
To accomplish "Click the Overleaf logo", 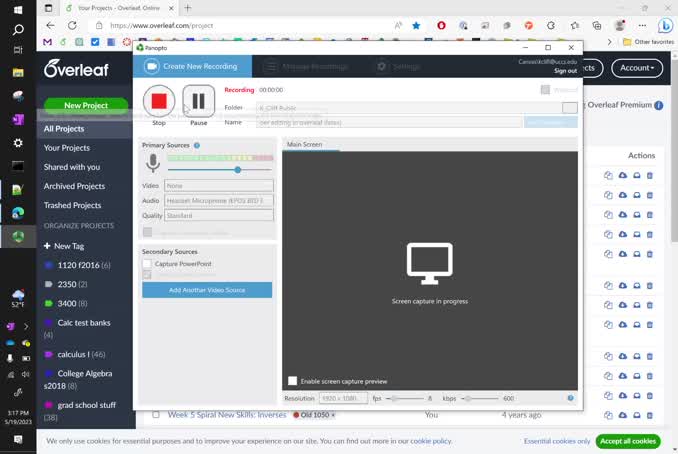I will click(77, 68).
